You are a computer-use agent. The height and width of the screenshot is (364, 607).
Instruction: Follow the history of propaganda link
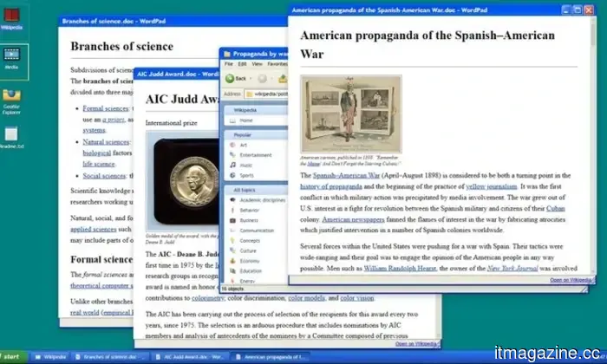331,186
